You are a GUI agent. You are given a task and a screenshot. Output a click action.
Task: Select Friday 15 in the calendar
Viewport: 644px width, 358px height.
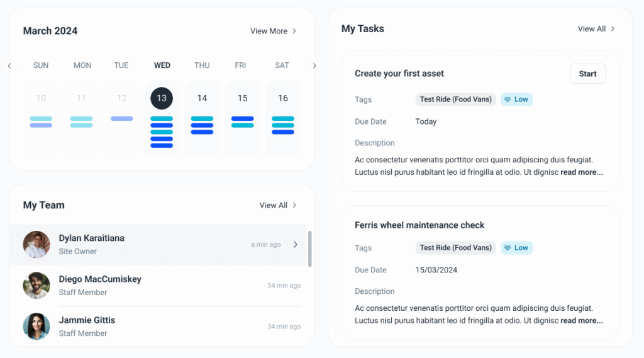(243, 98)
